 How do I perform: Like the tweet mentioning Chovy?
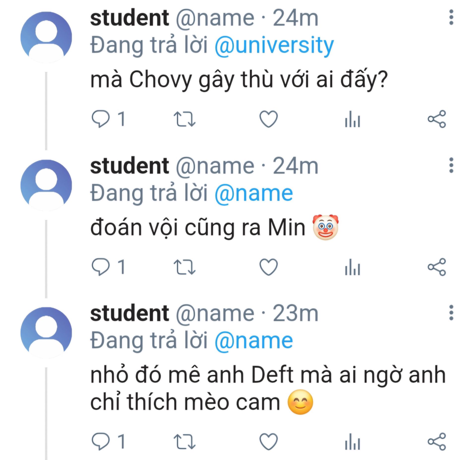point(268,119)
